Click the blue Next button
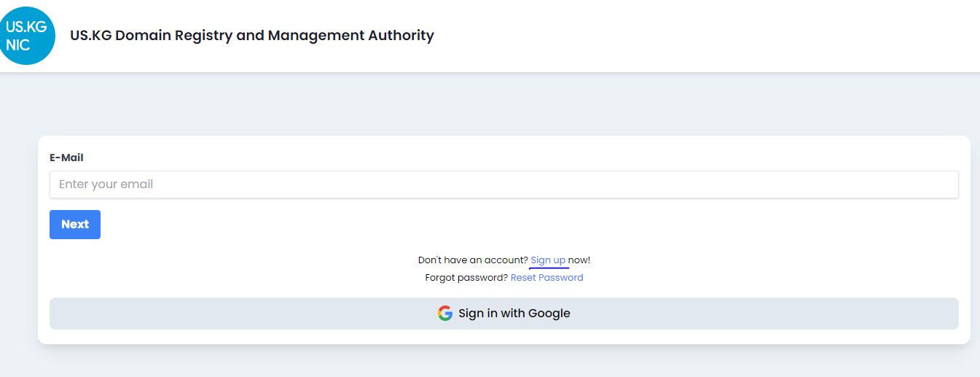980x377 pixels. pyautogui.click(x=75, y=225)
